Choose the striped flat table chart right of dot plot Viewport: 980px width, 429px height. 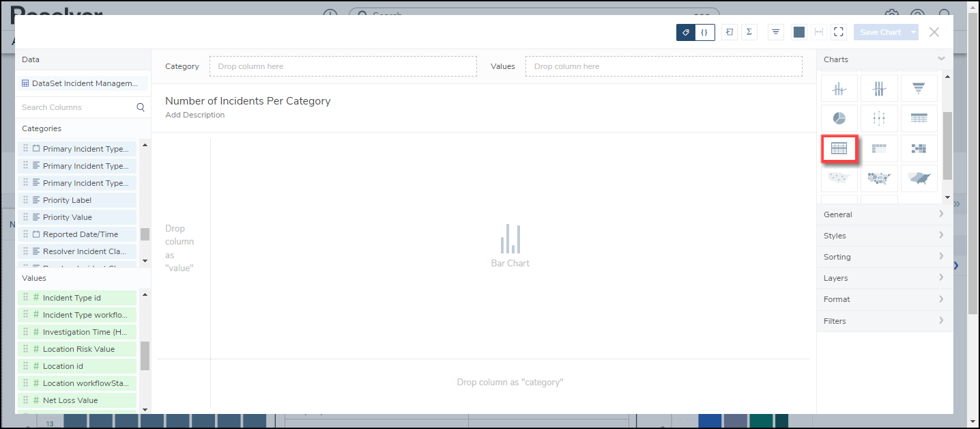coord(919,118)
